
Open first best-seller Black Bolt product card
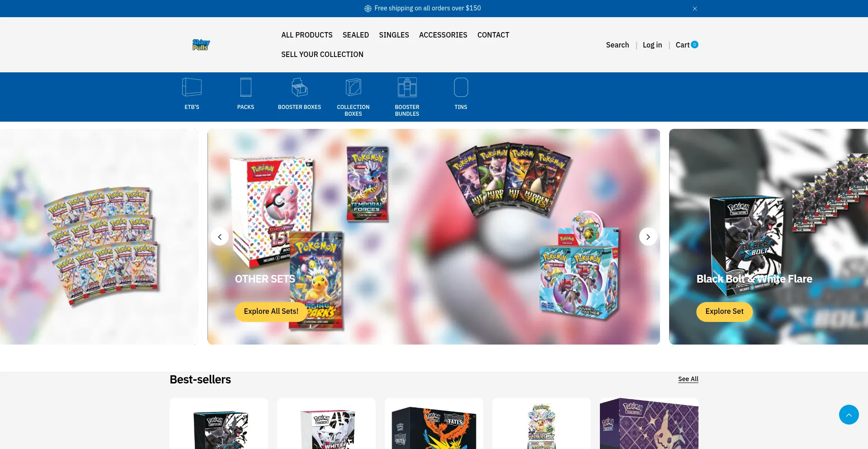coord(219,424)
